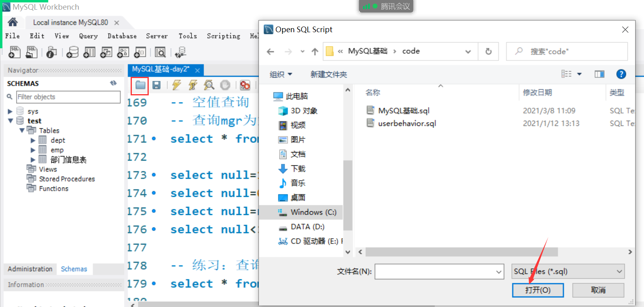The image size is (644, 307).
Task: Expand the emp table
Action: 33,150
